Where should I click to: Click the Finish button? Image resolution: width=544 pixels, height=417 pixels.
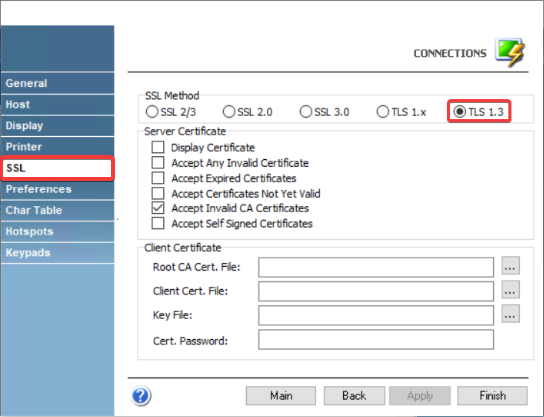point(492,395)
